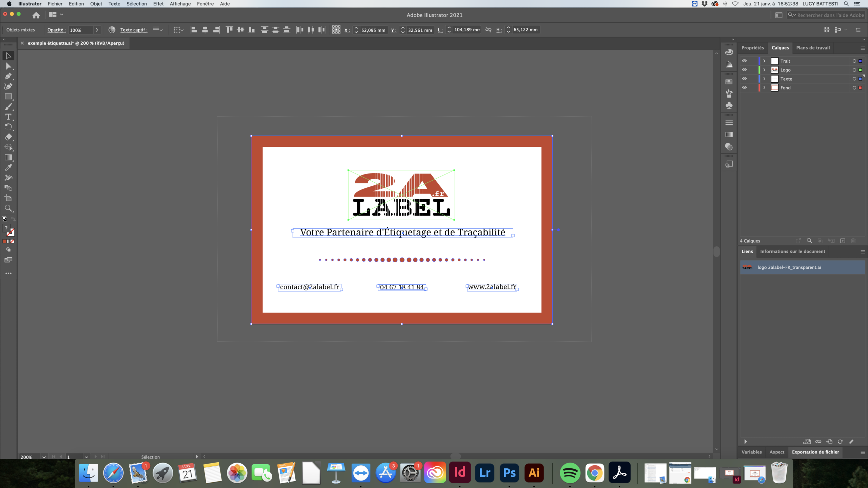Switch to Plans de travail tab
Image resolution: width=868 pixels, height=488 pixels.
pos(813,47)
